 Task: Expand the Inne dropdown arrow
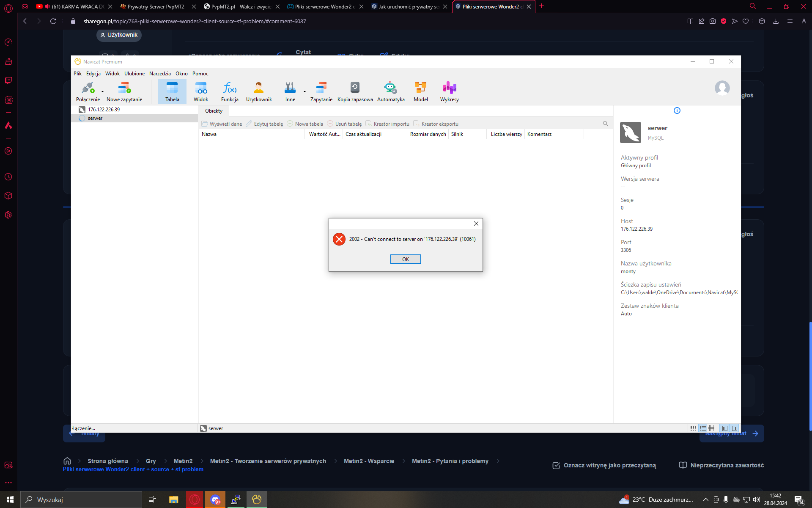click(x=304, y=91)
